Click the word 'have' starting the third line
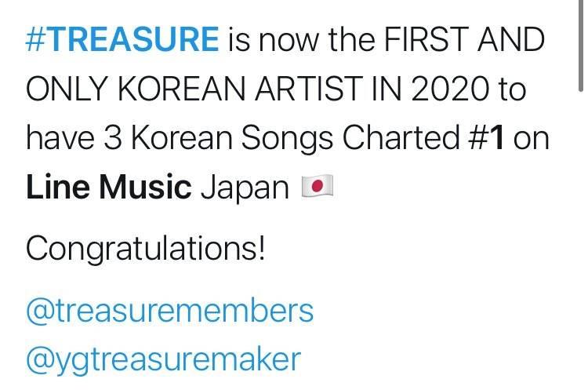This screenshot has height=390, width=588. 60,137
